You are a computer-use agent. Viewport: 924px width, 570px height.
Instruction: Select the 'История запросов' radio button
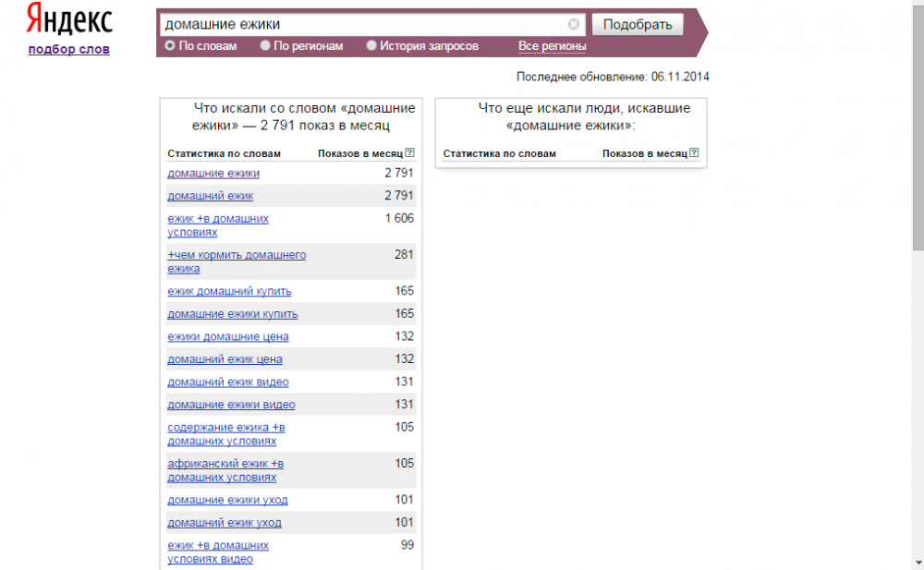coord(371,45)
